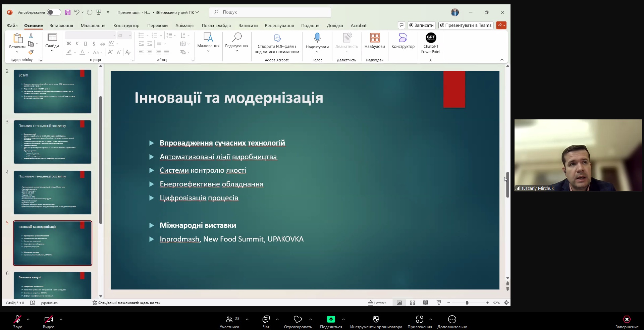Open the Анімація ribbon tab
This screenshot has height=330, width=644.
(x=184, y=25)
